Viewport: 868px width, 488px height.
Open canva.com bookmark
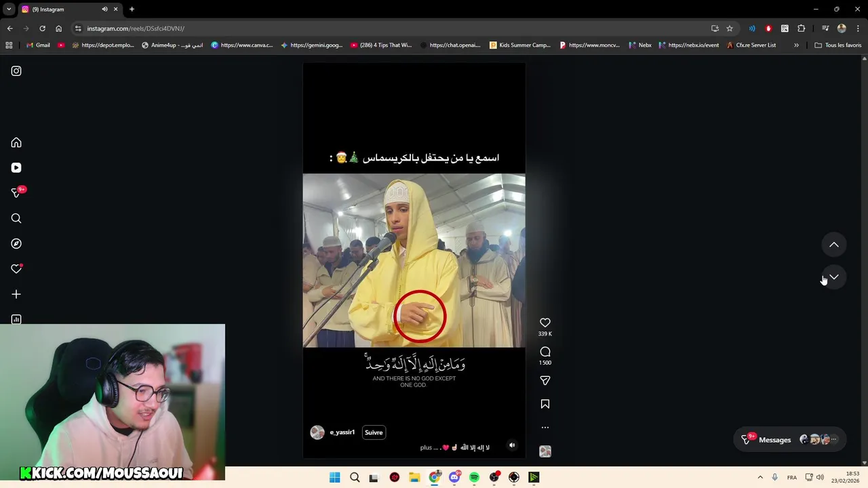pos(242,45)
